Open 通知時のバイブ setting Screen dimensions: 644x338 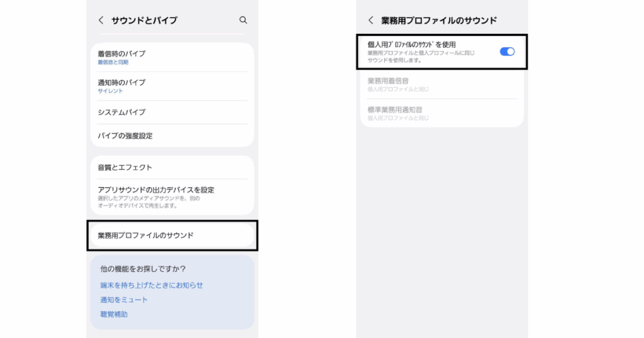(172, 86)
